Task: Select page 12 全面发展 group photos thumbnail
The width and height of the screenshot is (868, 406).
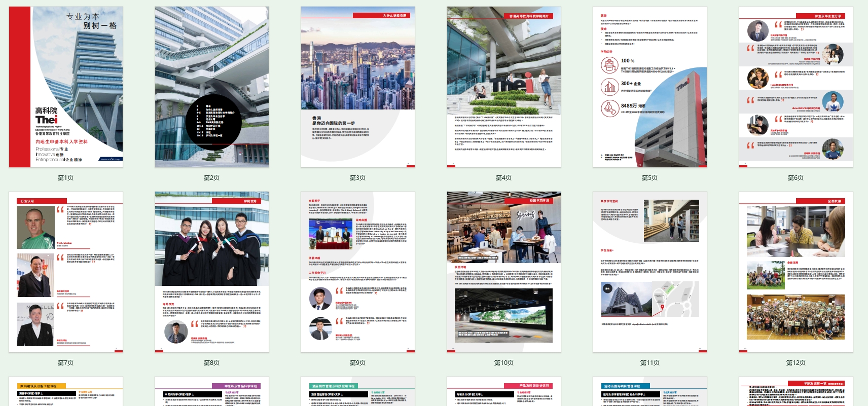Action: (x=796, y=272)
